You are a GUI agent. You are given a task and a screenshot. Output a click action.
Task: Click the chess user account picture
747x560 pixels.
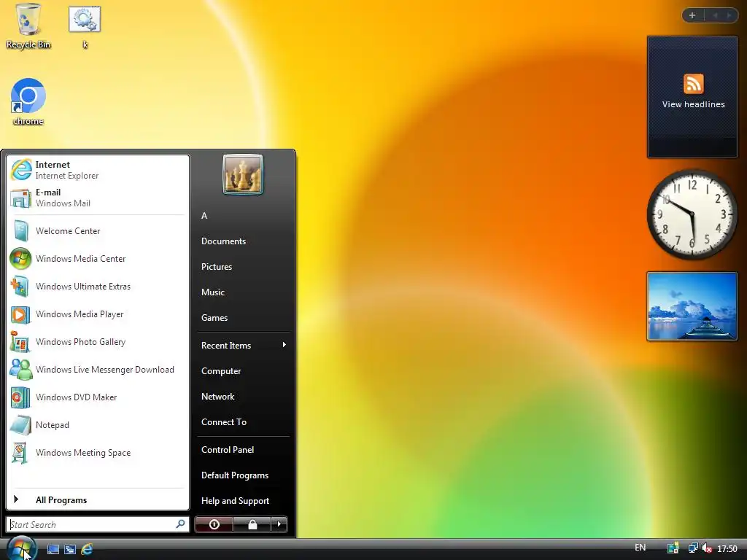click(x=242, y=174)
